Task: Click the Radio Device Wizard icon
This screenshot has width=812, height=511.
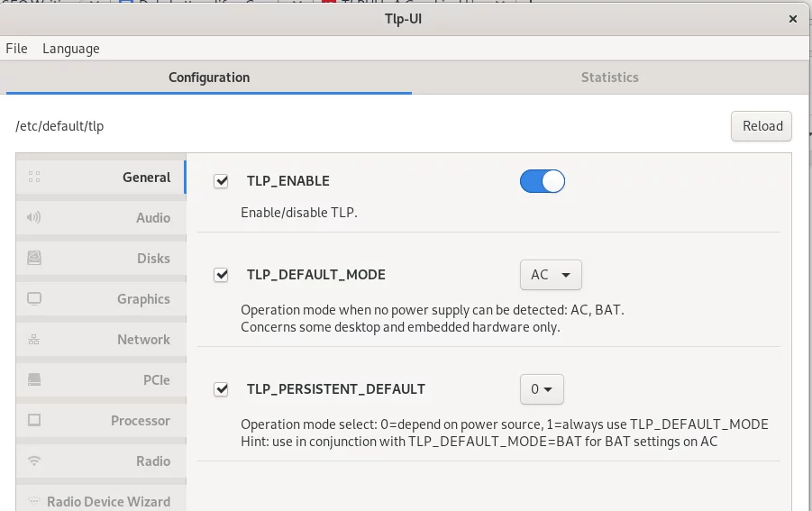Action: [34, 501]
